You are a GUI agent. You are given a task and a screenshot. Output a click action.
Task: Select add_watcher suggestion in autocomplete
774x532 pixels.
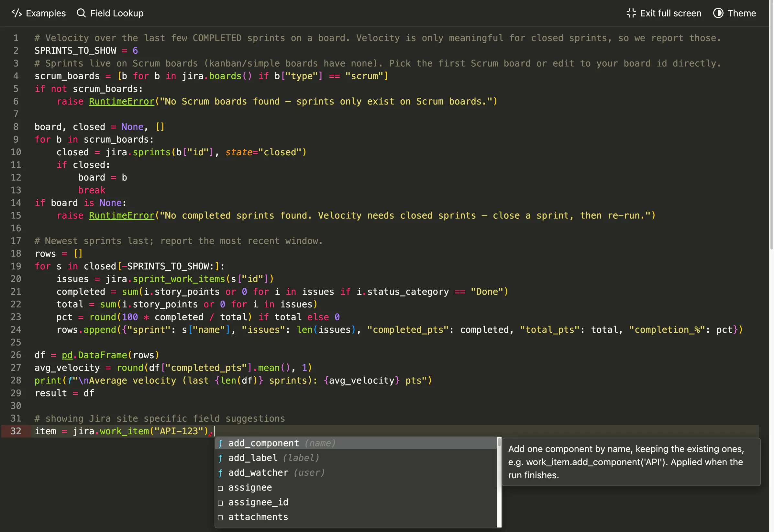(356, 473)
